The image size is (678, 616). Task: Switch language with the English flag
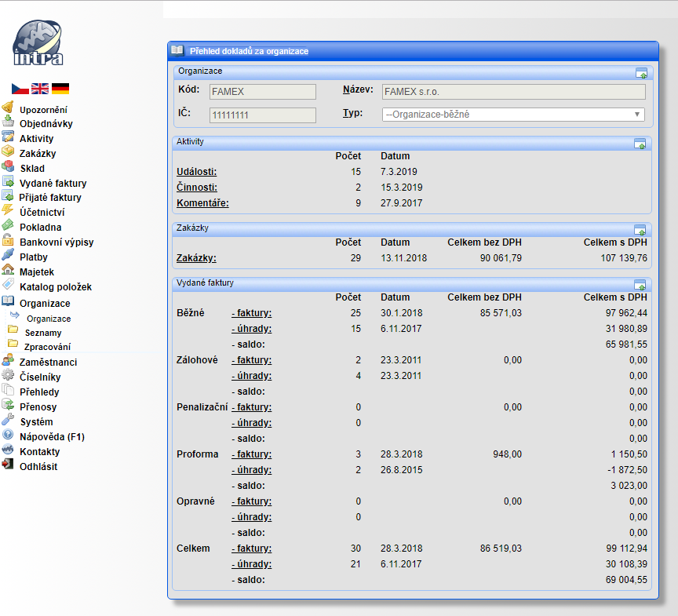[x=40, y=89]
